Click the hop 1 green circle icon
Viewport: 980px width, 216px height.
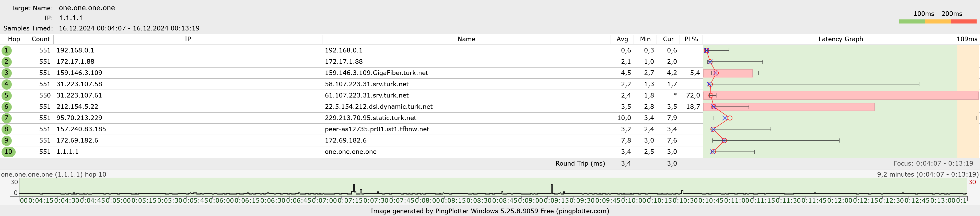tap(6, 50)
